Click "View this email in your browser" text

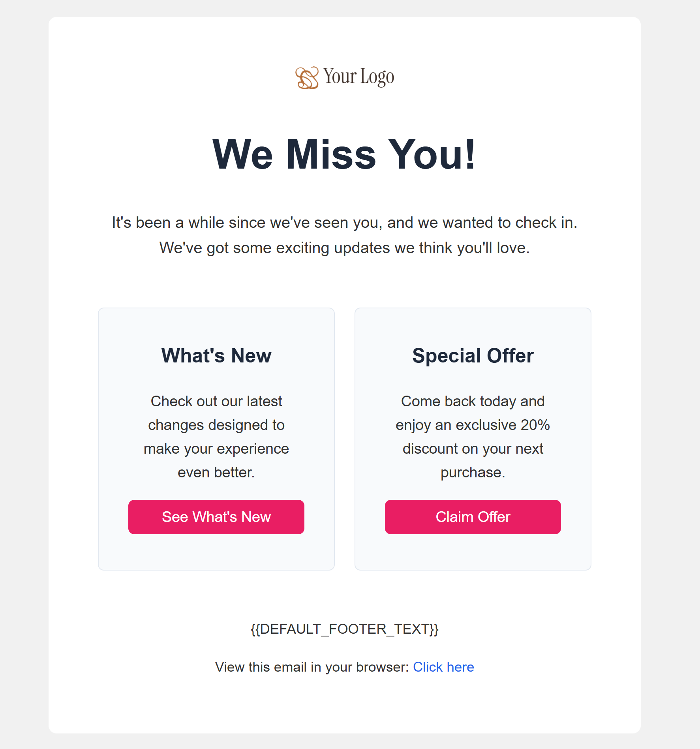pos(312,667)
